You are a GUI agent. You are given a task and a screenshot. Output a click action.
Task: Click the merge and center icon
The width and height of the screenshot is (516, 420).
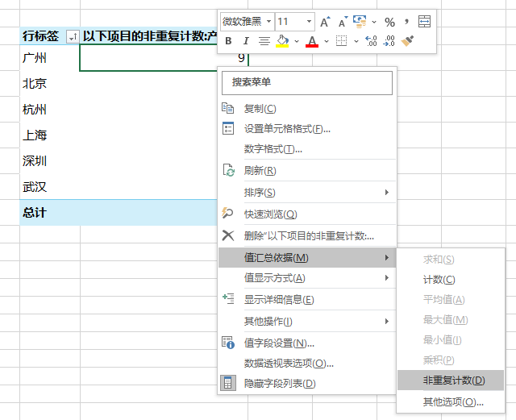pos(425,22)
